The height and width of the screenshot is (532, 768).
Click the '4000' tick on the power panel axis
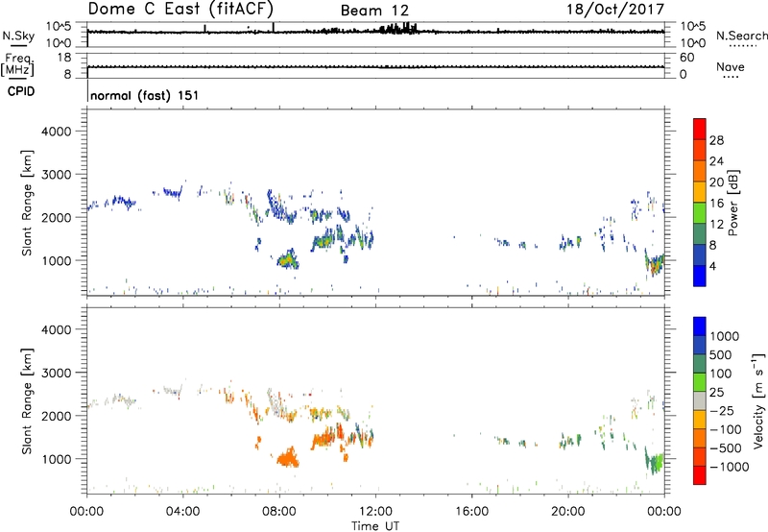(x=57, y=132)
